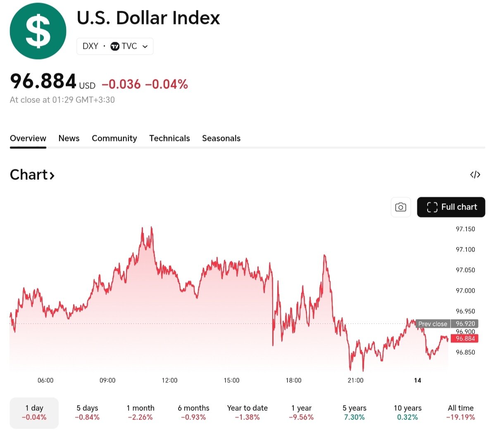Click the green dollar sign logo
The height and width of the screenshot is (448, 495).
tap(38, 31)
